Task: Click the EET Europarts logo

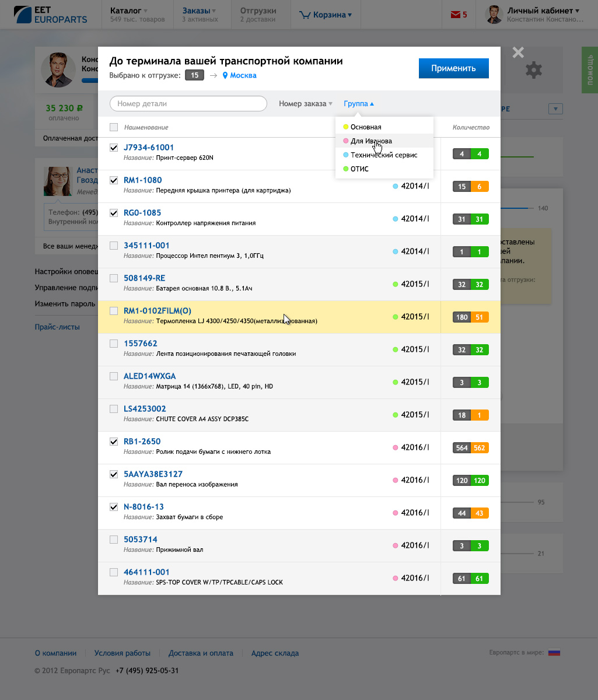Action: [x=51, y=15]
